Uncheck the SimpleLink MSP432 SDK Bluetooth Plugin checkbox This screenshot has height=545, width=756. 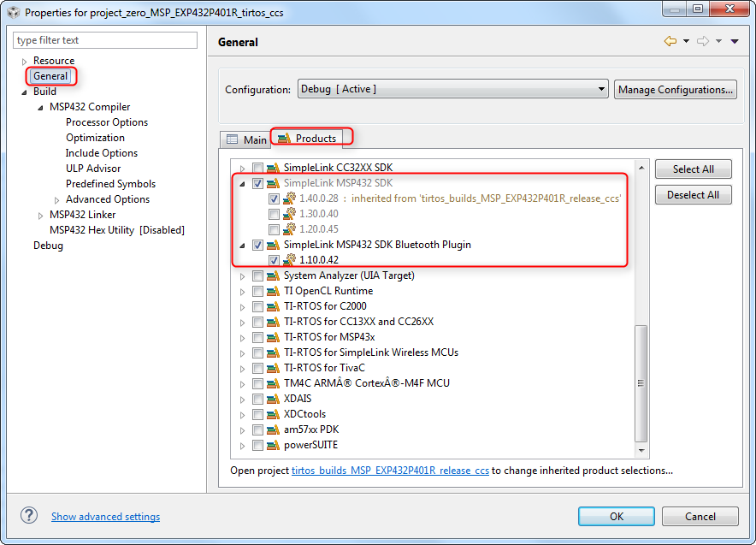point(258,245)
